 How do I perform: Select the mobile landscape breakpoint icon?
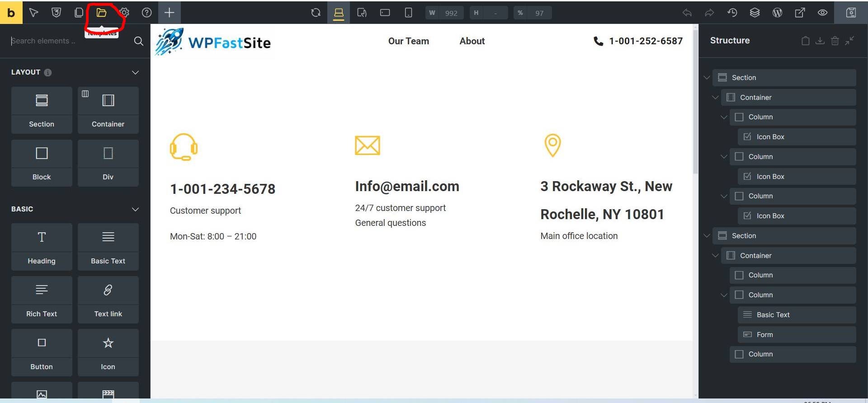385,13
